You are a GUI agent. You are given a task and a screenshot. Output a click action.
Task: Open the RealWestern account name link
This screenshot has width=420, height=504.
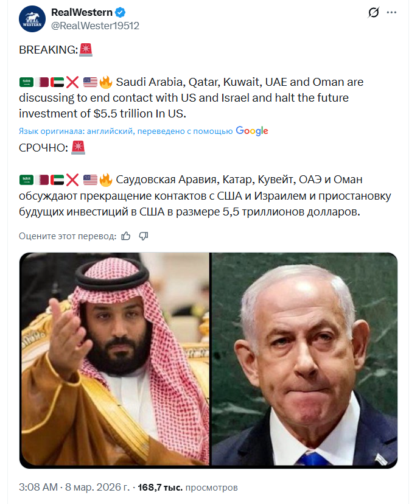82,12
